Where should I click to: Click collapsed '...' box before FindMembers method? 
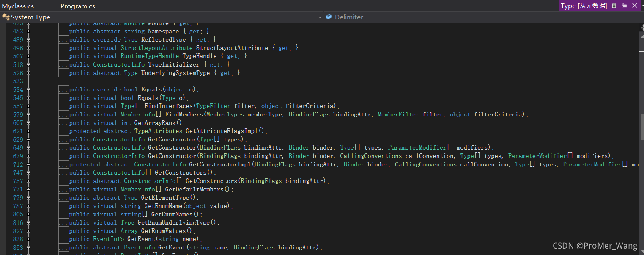click(63, 114)
